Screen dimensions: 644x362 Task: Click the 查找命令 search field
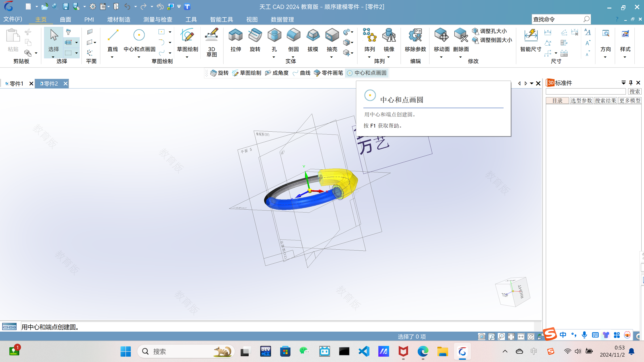point(561,19)
